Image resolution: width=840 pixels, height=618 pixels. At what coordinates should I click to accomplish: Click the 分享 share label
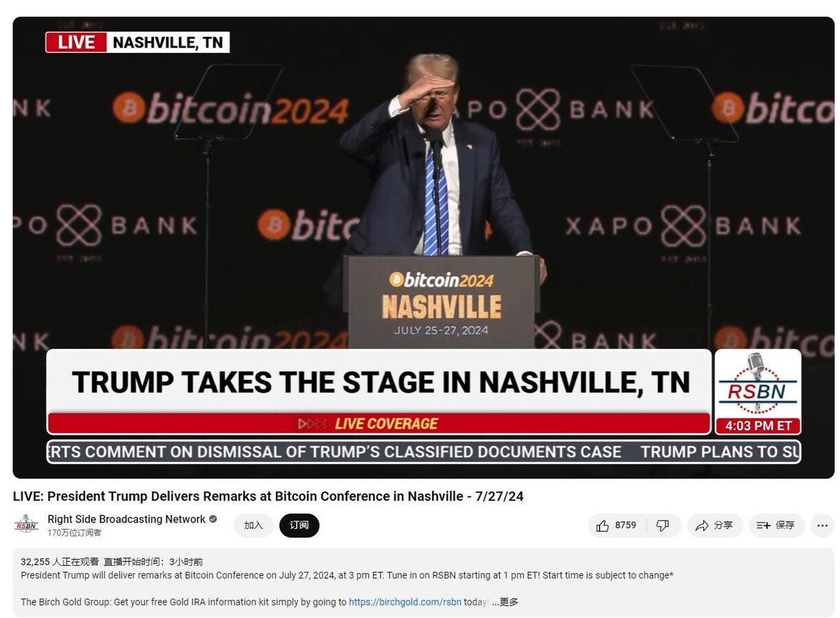pos(723,525)
